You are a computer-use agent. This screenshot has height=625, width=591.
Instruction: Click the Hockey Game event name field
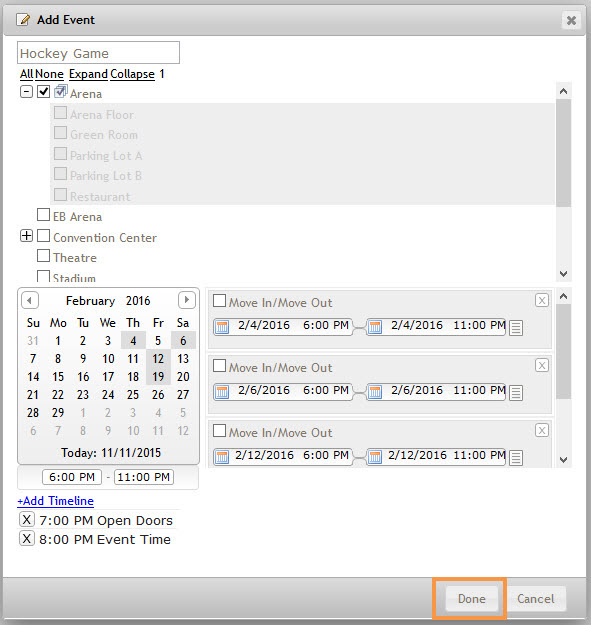pyautogui.click(x=98, y=53)
